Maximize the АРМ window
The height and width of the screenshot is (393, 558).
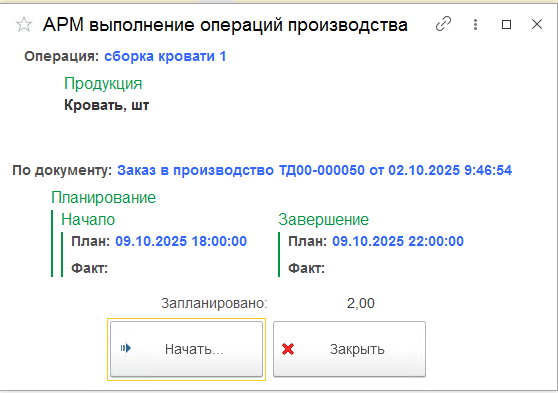(506, 25)
